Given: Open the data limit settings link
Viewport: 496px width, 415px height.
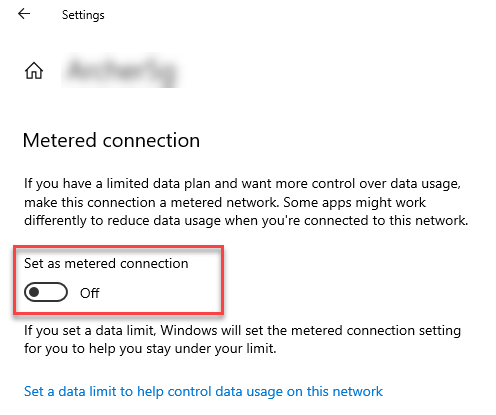Looking at the screenshot, I should tap(203, 391).
